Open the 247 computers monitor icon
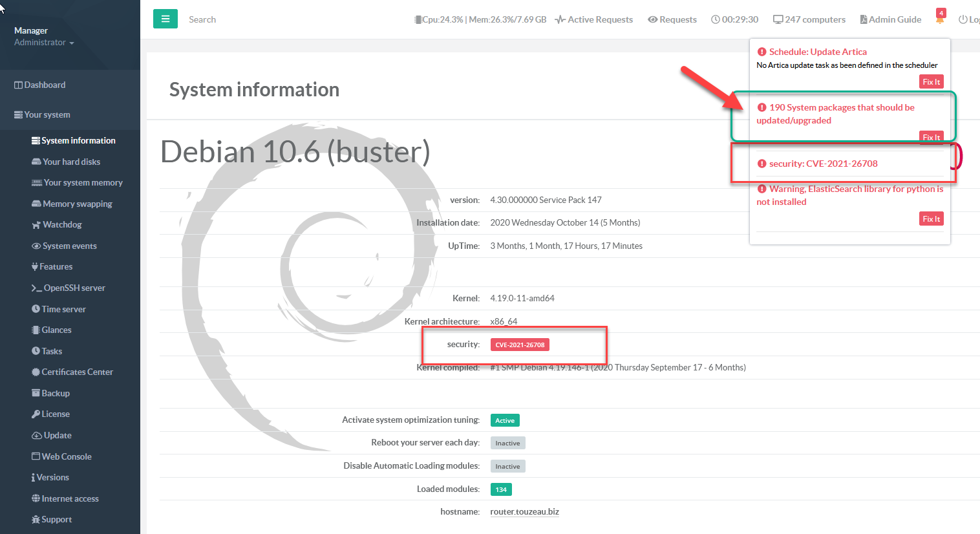 [778, 19]
